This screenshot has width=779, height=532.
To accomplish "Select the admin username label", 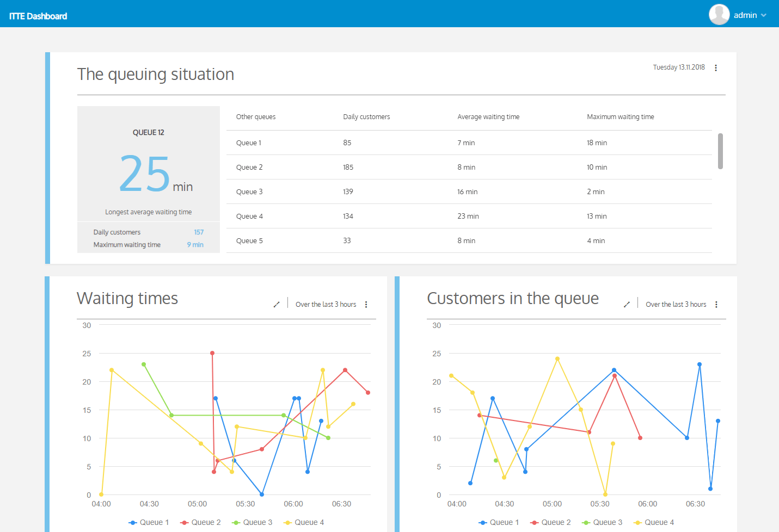I will pos(745,15).
